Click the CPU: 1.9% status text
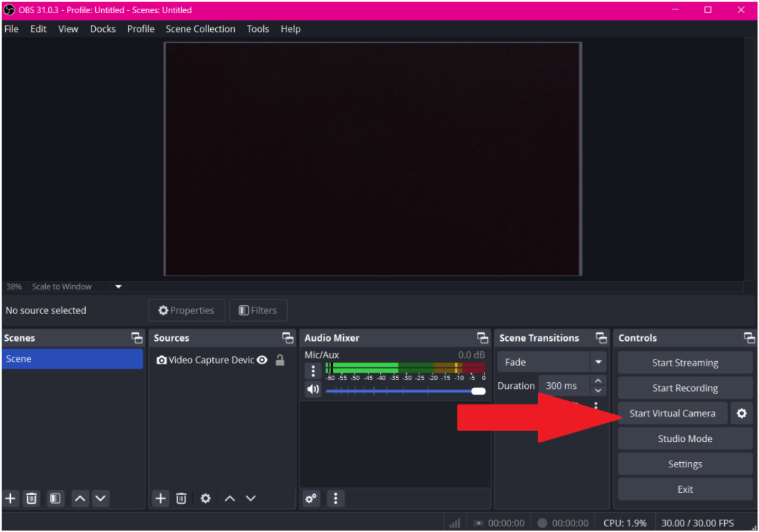Viewport: 759px width, 532px height. [625, 523]
